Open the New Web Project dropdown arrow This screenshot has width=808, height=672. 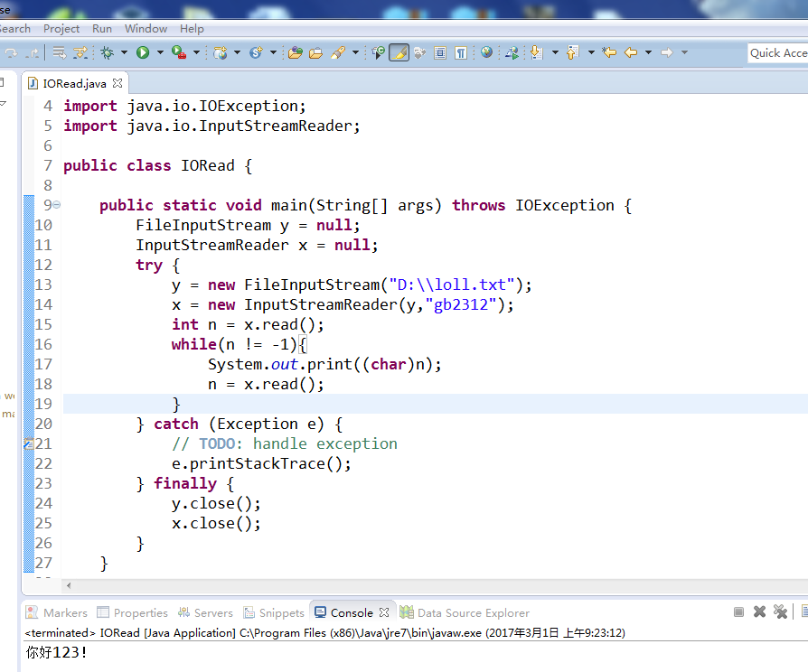237,52
